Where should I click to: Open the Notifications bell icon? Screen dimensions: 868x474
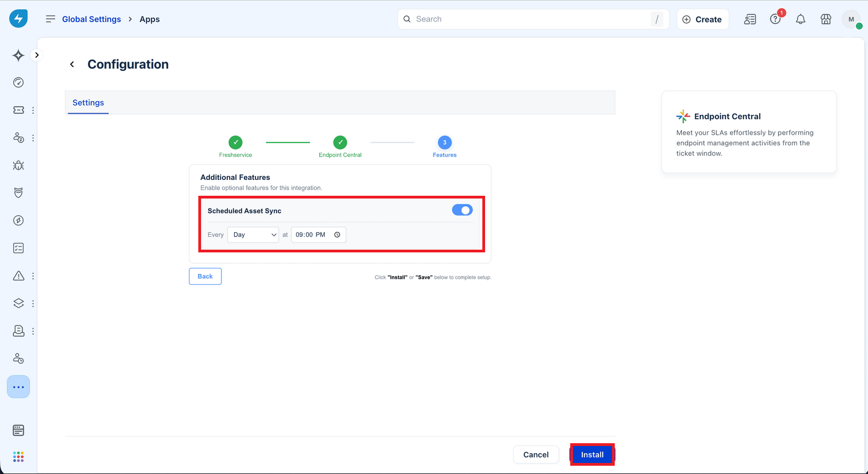pos(800,19)
